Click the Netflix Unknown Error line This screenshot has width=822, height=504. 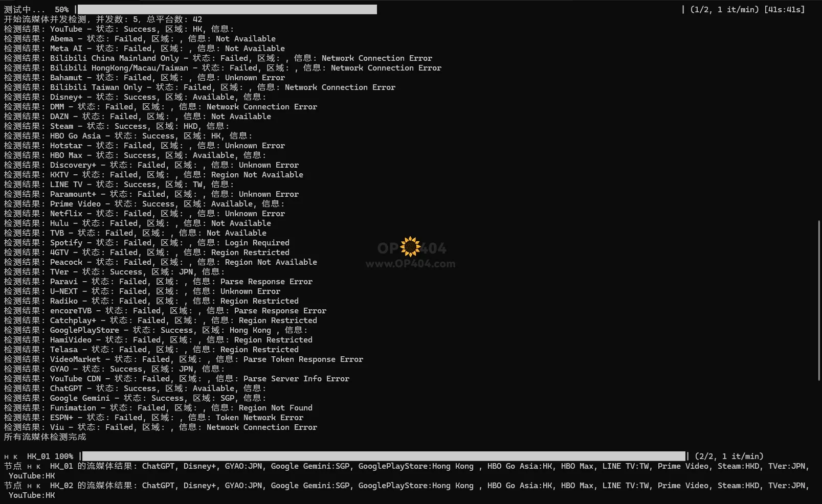[144, 214]
